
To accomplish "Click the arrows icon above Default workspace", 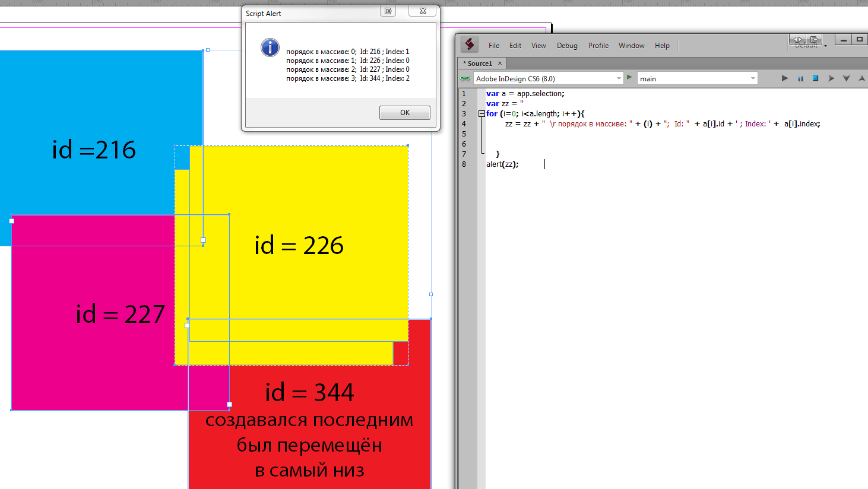I will coord(797,39).
